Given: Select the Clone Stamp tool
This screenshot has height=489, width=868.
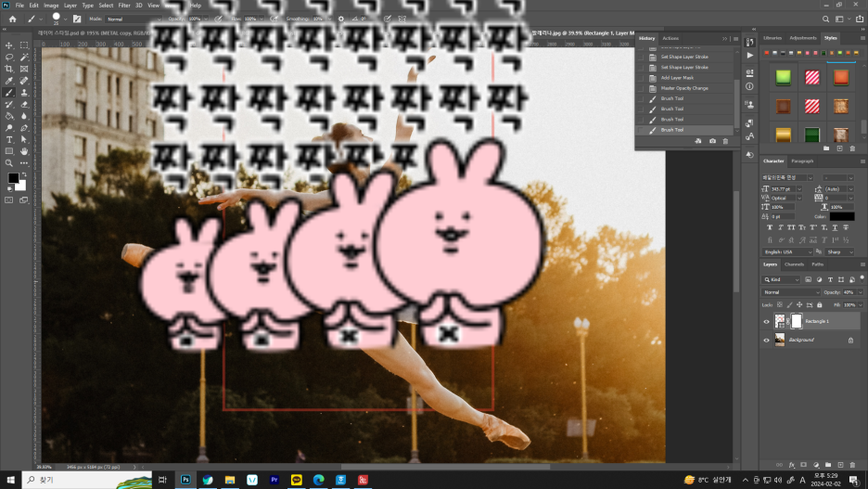Looking at the screenshot, I should (x=24, y=93).
